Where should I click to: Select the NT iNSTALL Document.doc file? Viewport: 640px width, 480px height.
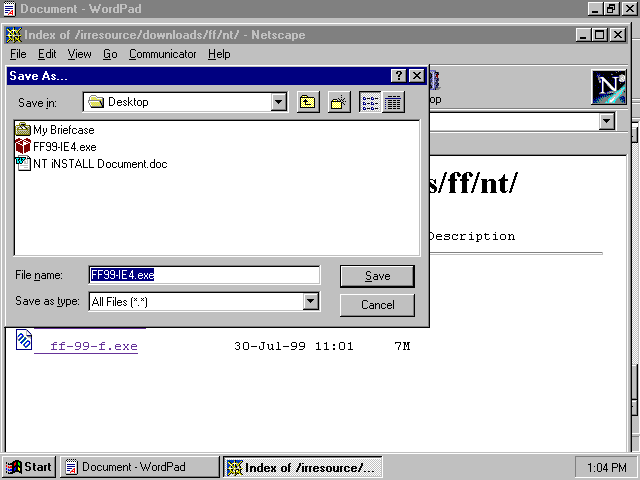tap(98, 164)
